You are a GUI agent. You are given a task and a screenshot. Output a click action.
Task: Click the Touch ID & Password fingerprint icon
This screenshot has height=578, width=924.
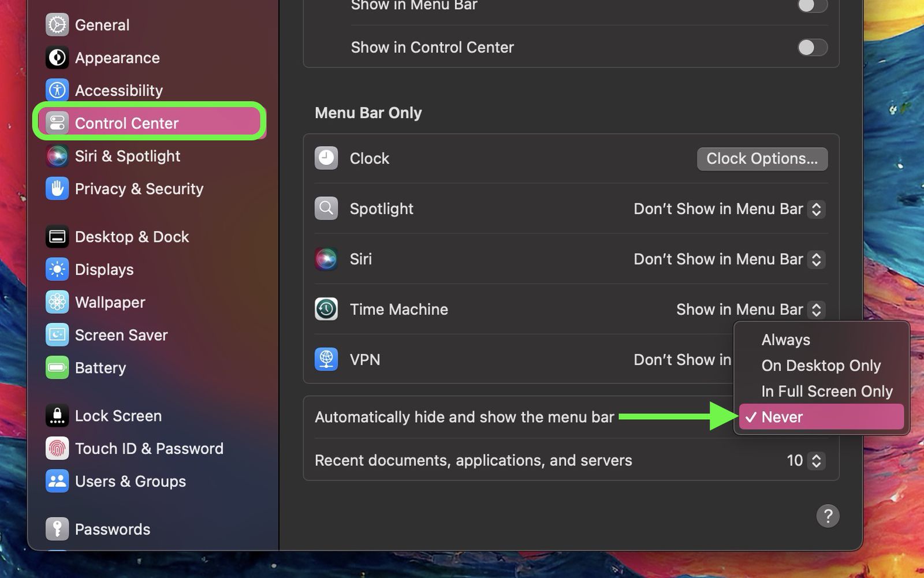point(57,448)
